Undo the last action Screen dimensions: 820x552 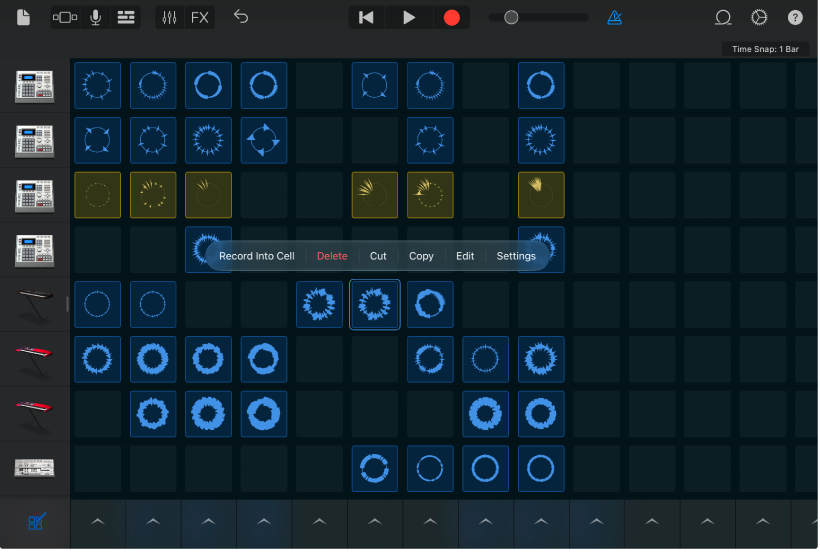pyautogui.click(x=241, y=17)
